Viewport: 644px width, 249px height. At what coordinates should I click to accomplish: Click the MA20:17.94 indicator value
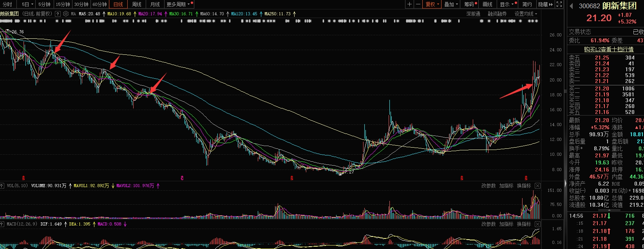150,14
